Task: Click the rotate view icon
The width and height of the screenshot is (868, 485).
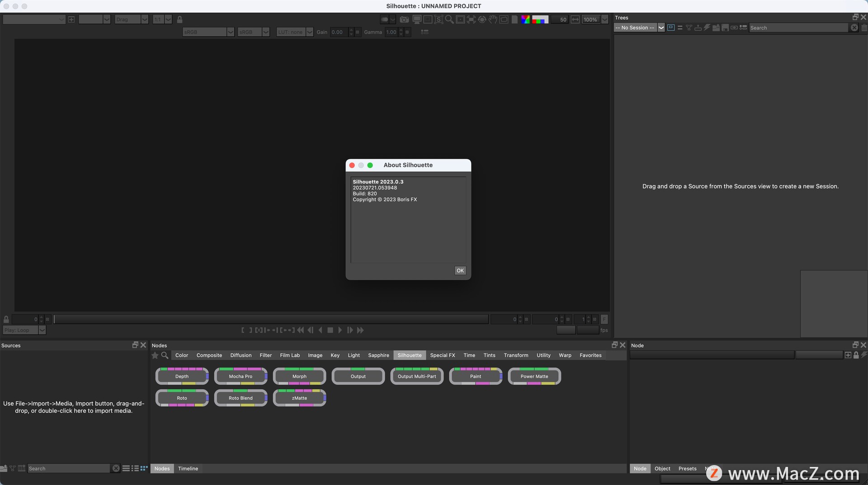Action: pos(482,19)
